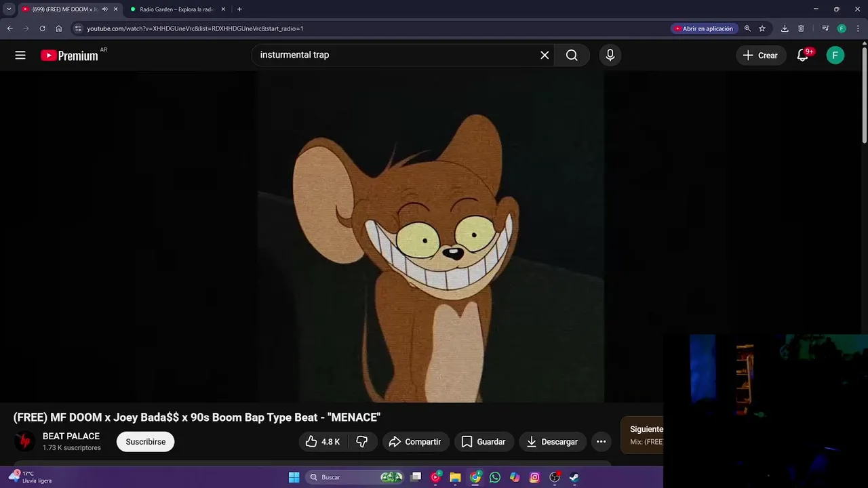Click taskbar Buscar search box

pos(355,477)
